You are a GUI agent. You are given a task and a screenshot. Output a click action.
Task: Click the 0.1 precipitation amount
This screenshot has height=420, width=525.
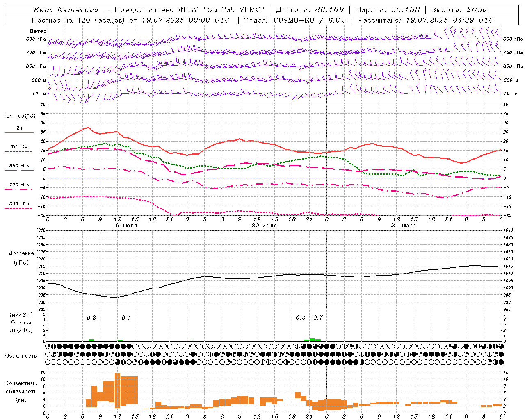tap(126, 317)
